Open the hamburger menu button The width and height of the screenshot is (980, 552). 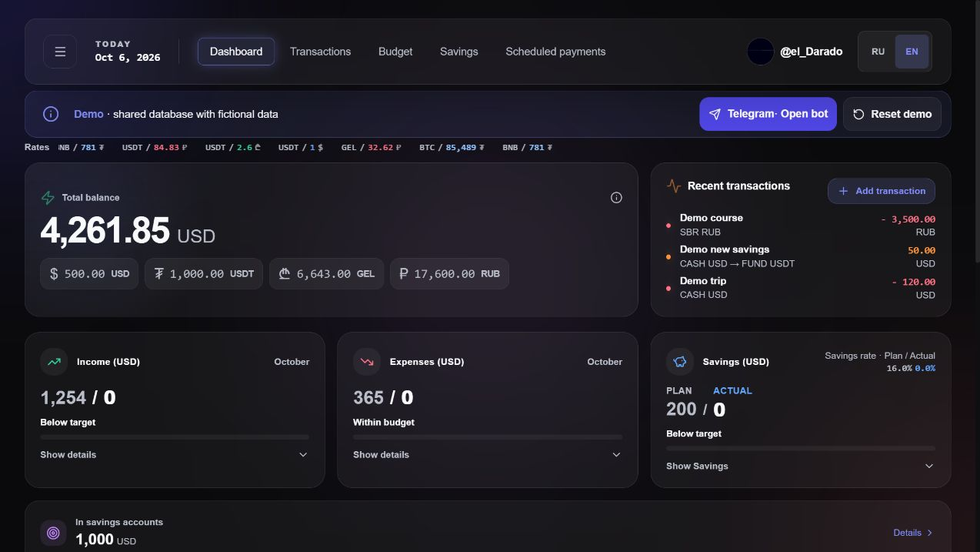click(x=60, y=52)
